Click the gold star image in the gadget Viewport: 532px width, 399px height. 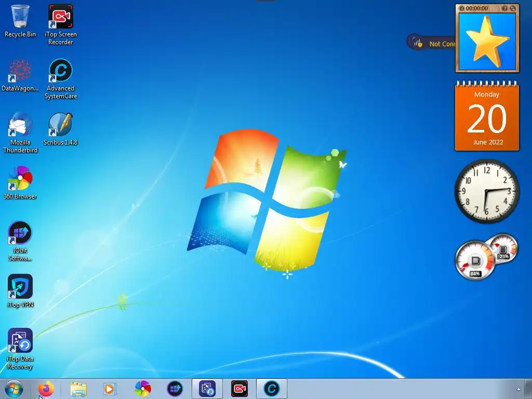[487, 42]
